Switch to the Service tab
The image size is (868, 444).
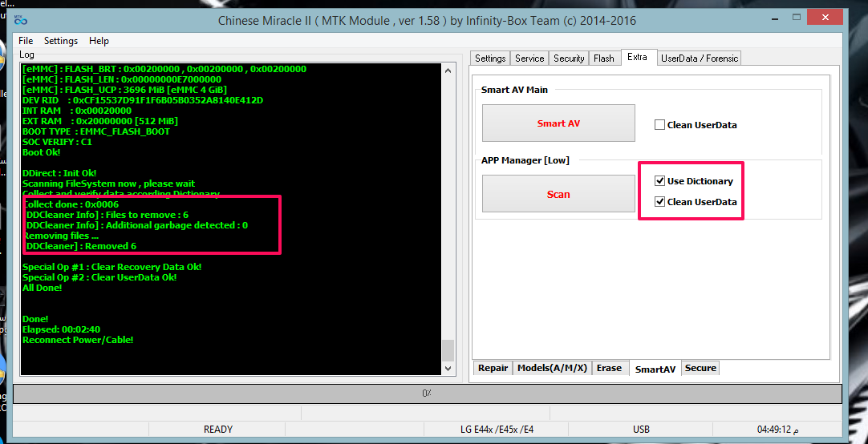[x=529, y=58]
